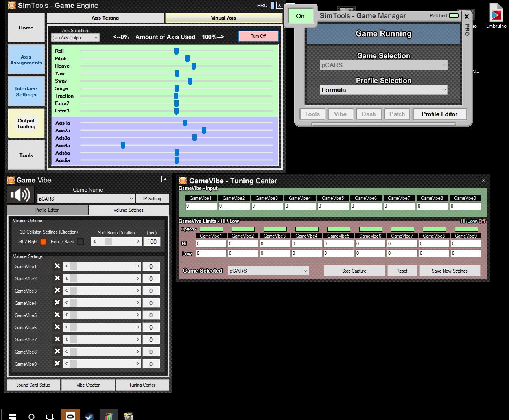Click the GameVibe Tuning Center logo icon
The image size is (509, 420).
coord(183,181)
